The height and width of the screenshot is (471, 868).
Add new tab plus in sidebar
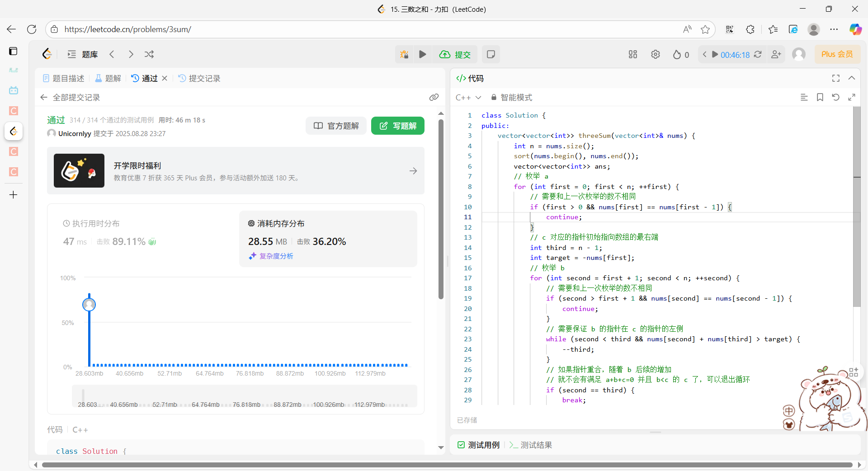click(x=14, y=195)
